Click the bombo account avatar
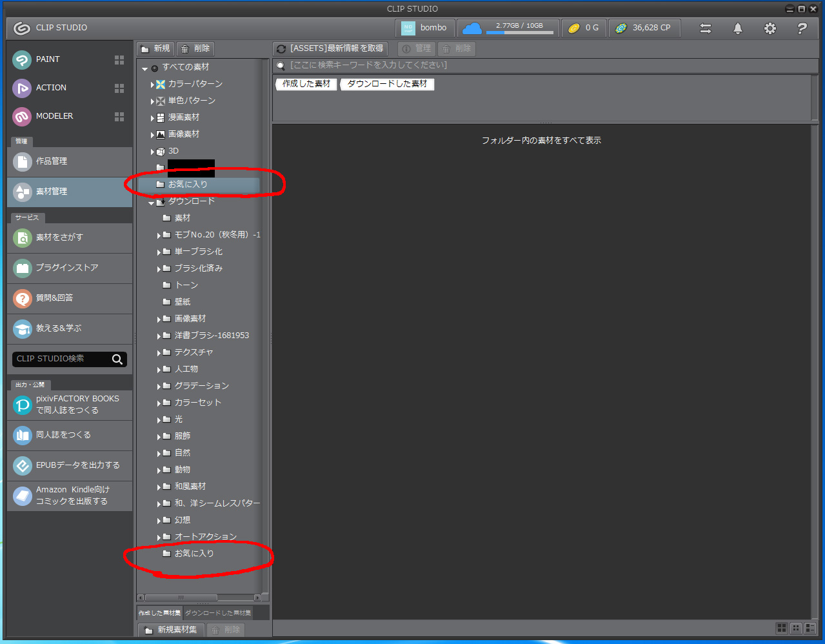Image resolution: width=825 pixels, height=644 pixels. tap(408, 28)
